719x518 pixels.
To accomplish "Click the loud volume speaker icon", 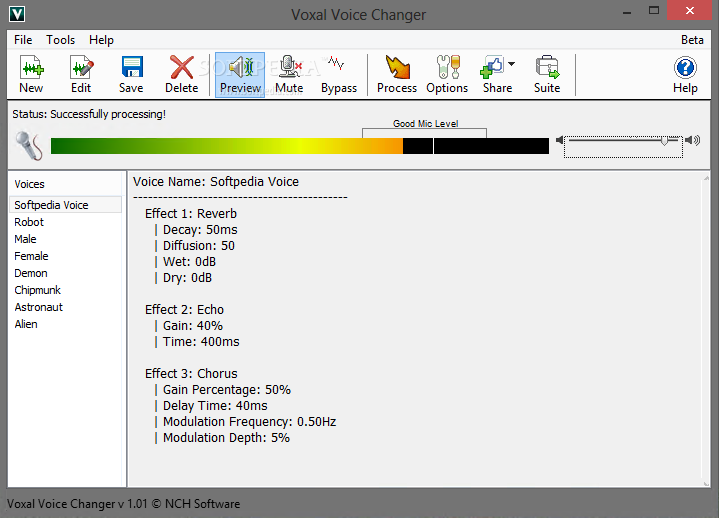I will 692,140.
